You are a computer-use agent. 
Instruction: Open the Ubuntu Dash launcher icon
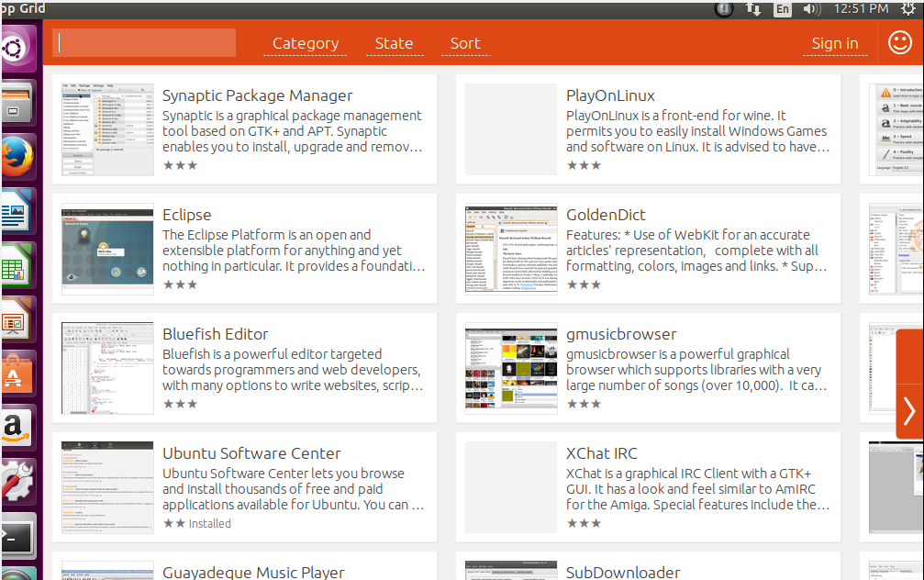coord(17,49)
